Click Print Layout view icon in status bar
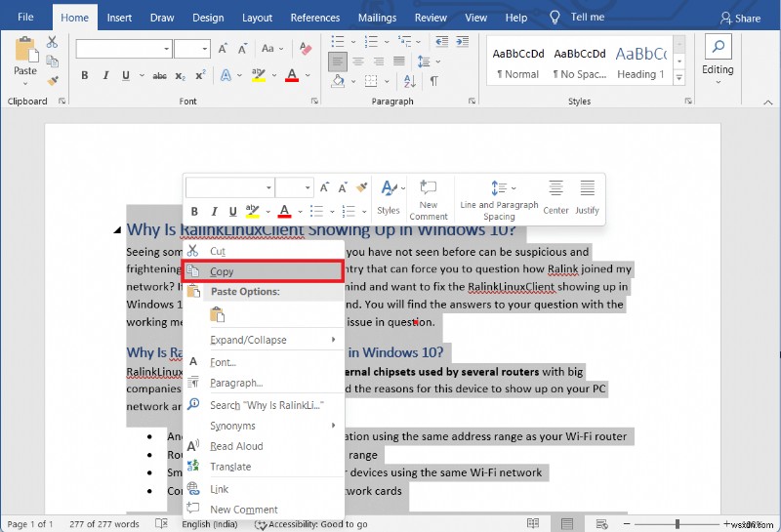 click(567, 523)
